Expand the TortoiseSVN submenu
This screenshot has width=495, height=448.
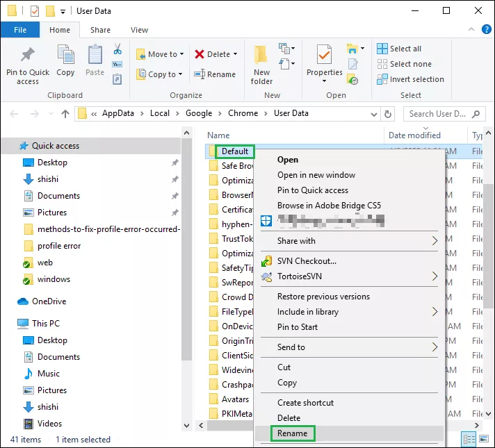tap(349, 276)
